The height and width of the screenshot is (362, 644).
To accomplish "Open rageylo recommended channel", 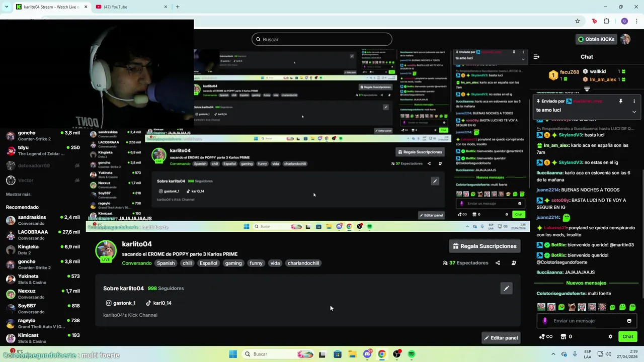I will click(43, 323).
